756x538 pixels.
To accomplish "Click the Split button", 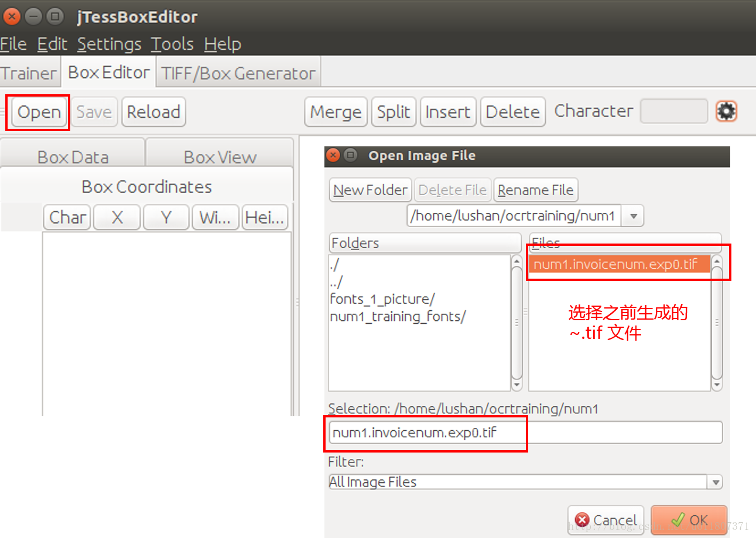I will 394,112.
